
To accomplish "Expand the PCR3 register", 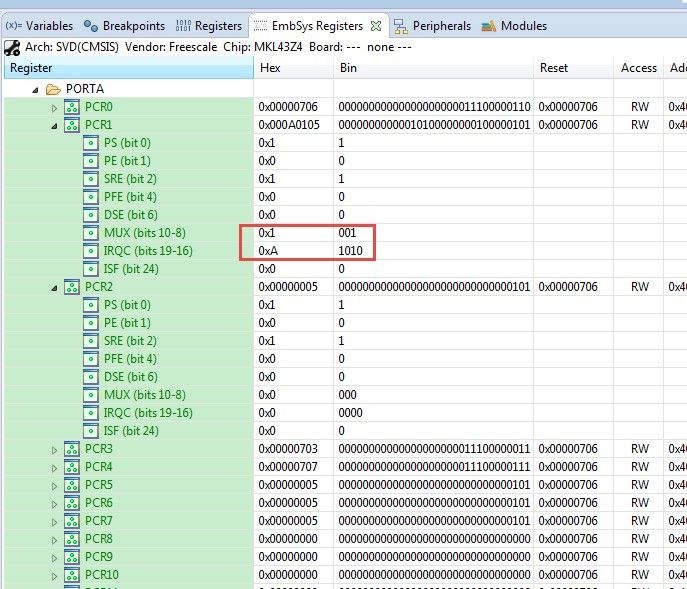I will point(54,450).
